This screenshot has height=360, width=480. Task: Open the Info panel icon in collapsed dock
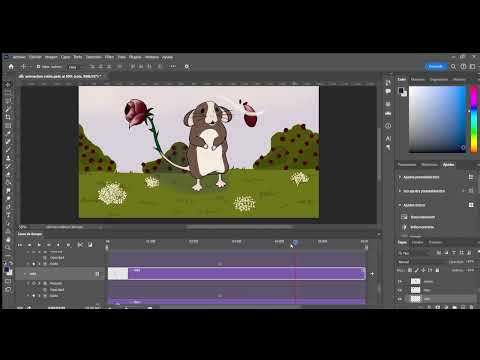pos(388,126)
